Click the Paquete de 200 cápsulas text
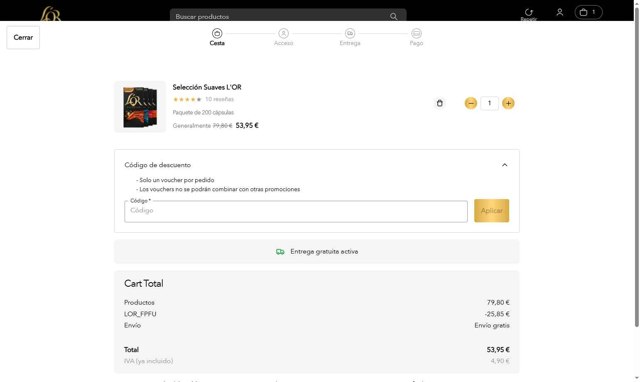The width and height of the screenshot is (640, 382). [203, 112]
